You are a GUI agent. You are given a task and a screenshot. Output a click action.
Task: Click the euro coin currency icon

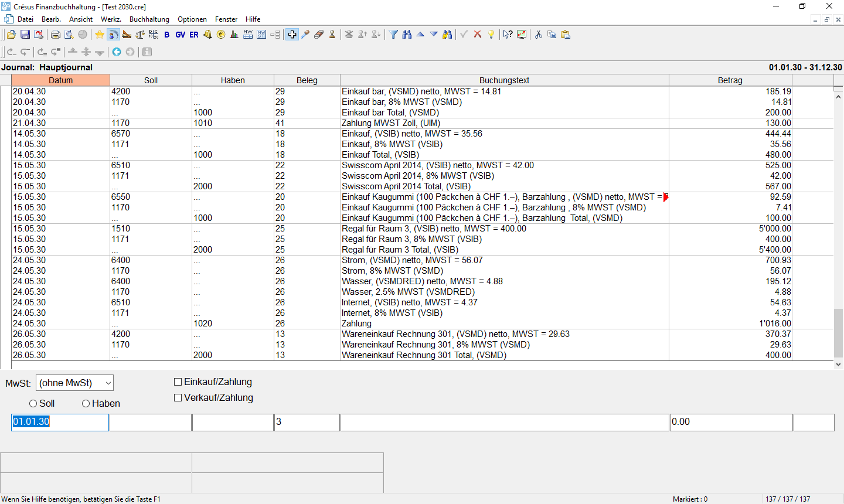click(221, 35)
